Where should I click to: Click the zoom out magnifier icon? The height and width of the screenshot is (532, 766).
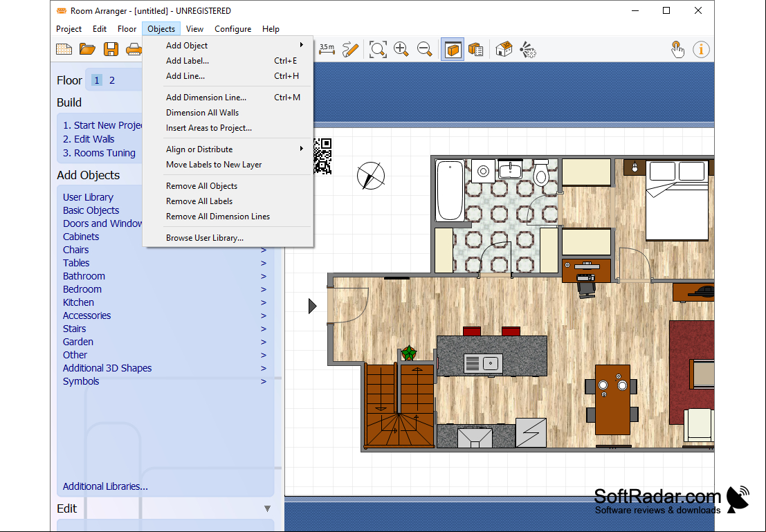tap(425, 49)
